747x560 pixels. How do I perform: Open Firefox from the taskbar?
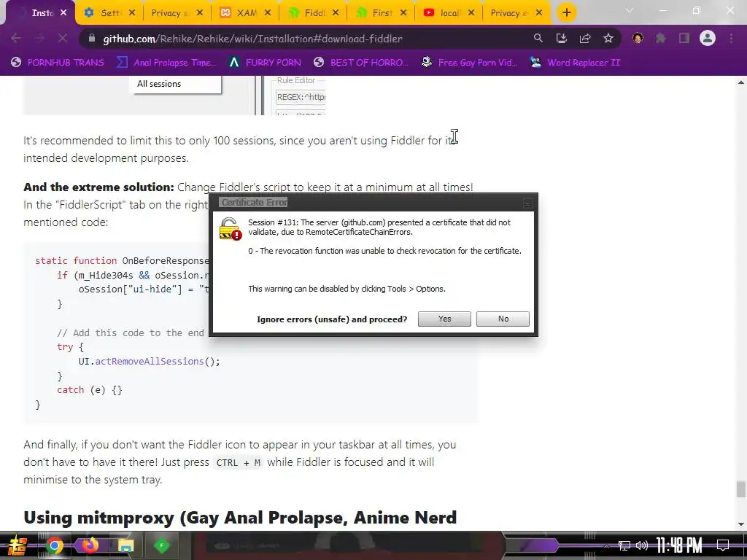[x=90, y=545]
